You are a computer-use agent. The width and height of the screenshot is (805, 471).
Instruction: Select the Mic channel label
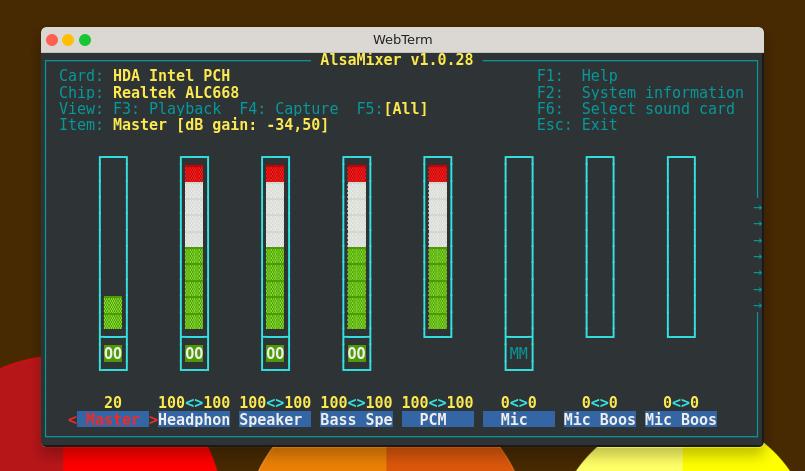tap(519, 419)
